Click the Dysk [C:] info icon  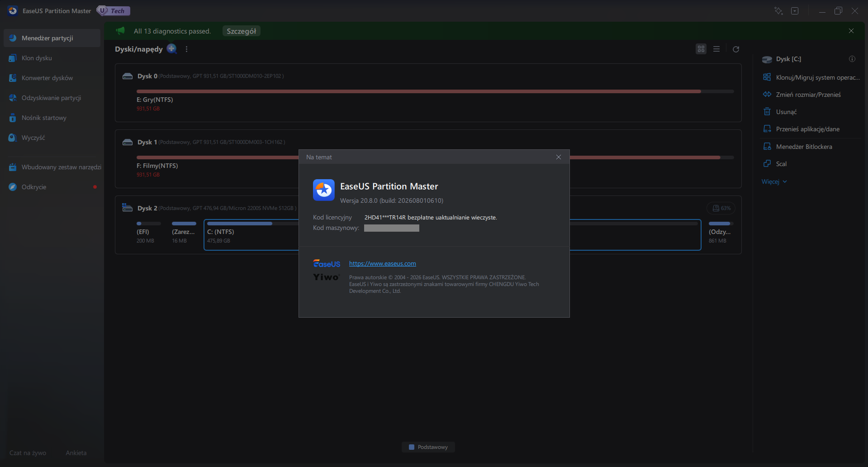pyautogui.click(x=852, y=59)
